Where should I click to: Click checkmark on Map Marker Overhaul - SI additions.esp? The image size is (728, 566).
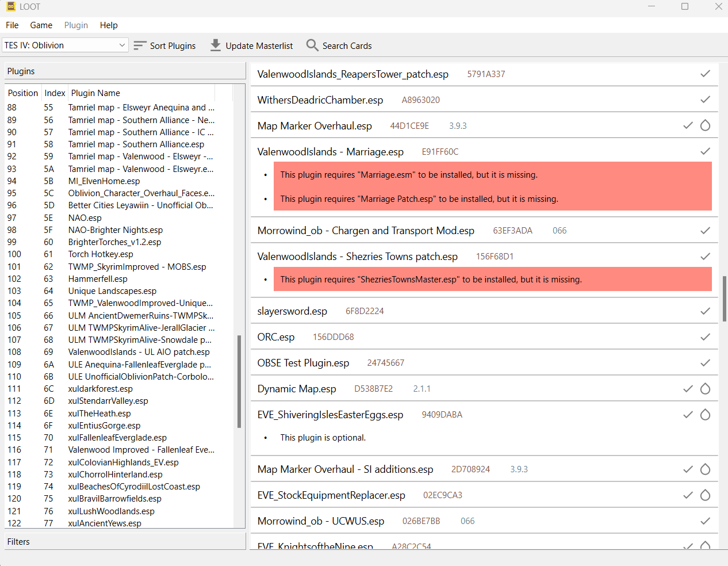[688, 469]
